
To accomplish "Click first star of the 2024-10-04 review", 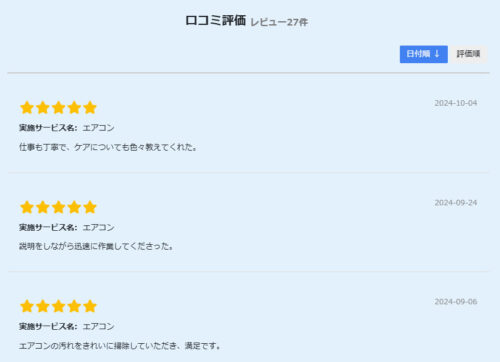I will click(27, 108).
